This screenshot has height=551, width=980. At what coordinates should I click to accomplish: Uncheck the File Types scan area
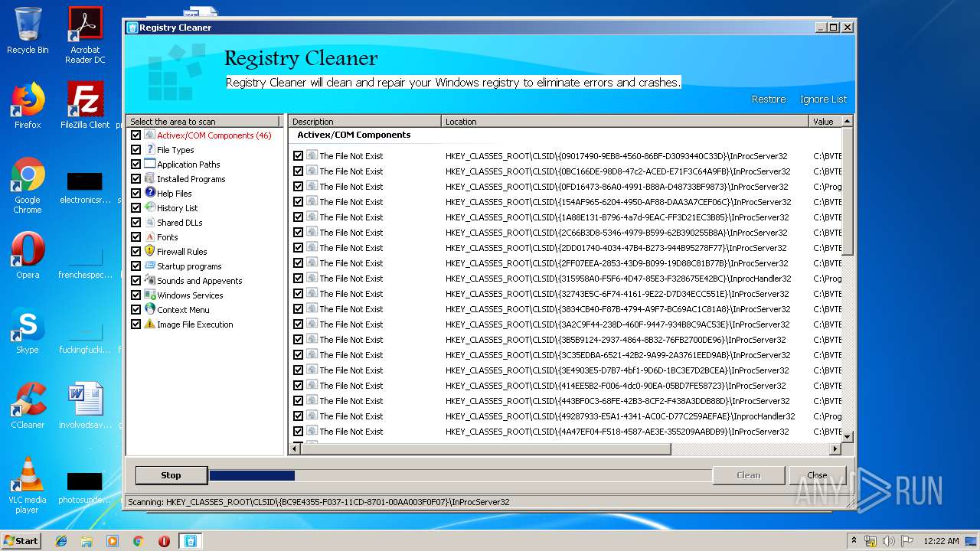[136, 149]
